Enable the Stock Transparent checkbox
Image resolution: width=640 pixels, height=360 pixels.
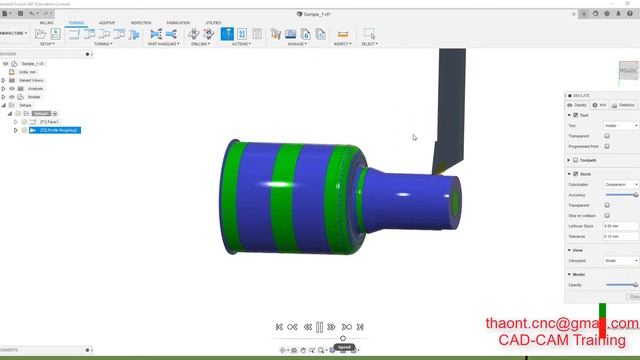pyautogui.click(x=607, y=205)
